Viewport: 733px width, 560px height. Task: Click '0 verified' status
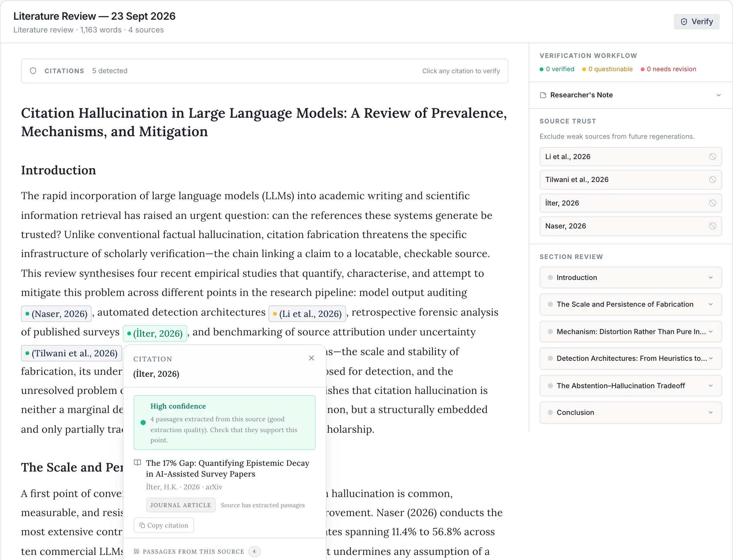[557, 69]
